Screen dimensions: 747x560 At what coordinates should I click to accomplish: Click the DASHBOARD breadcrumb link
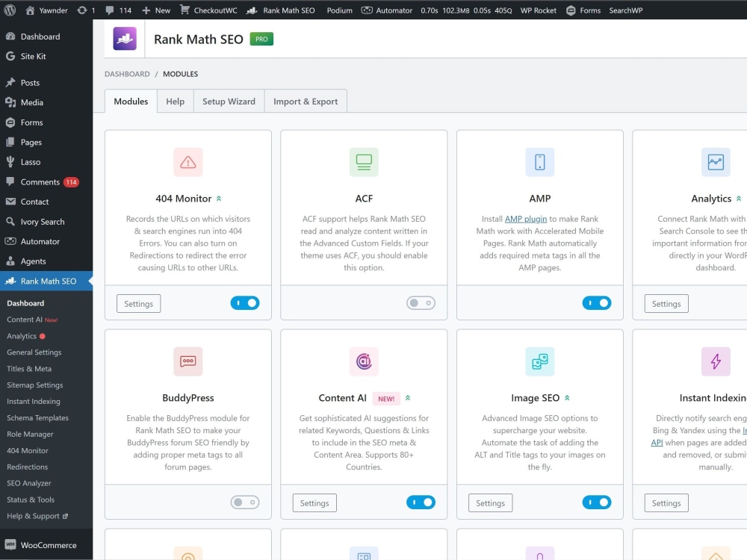click(127, 74)
